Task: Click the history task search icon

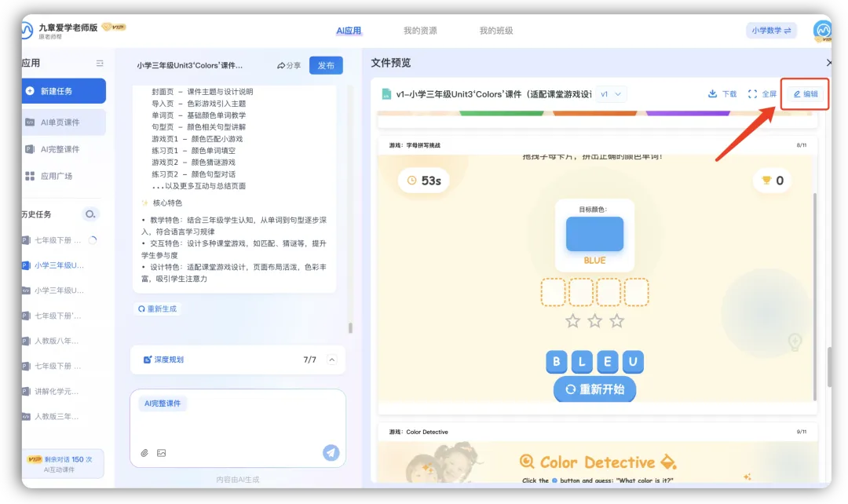Action: click(x=90, y=214)
